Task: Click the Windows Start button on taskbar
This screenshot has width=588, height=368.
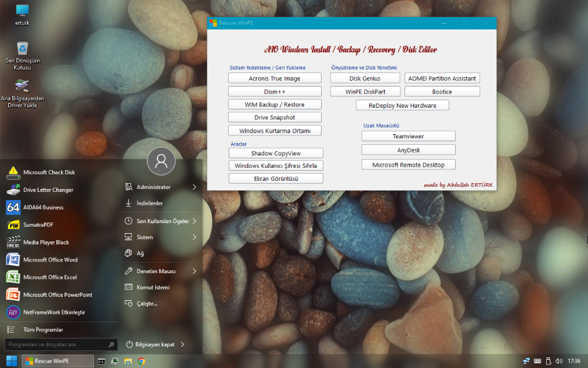Action: [12, 361]
